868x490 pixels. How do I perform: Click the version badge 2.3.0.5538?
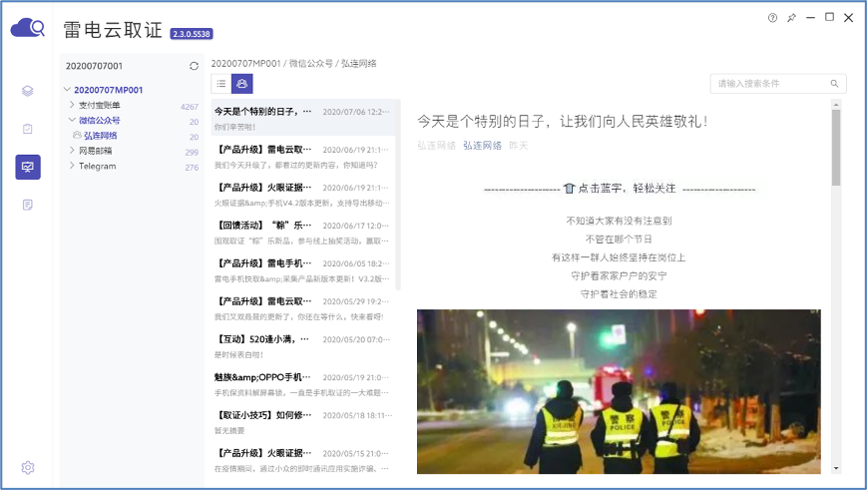pos(192,34)
